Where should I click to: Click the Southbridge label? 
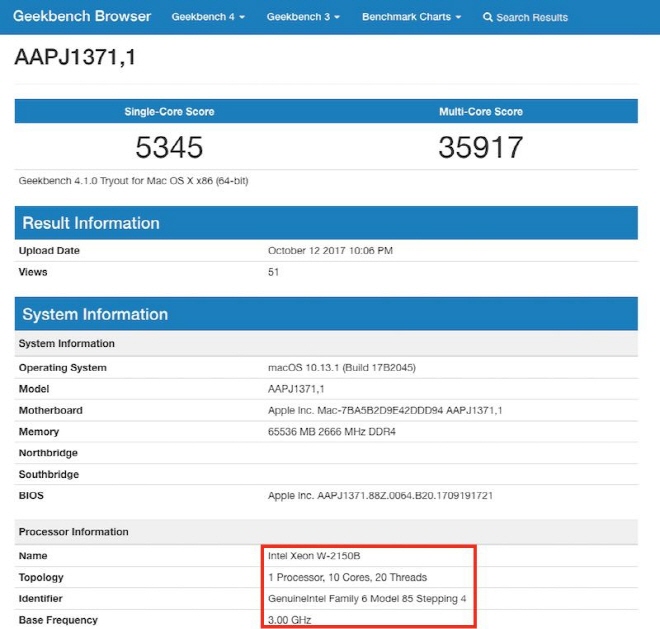tap(49, 474)
